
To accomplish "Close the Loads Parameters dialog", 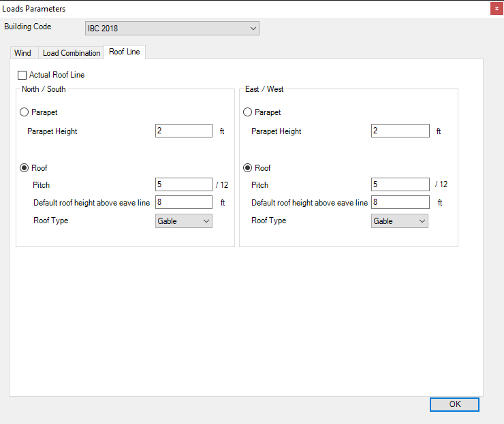I will click(x=494, y=9).
